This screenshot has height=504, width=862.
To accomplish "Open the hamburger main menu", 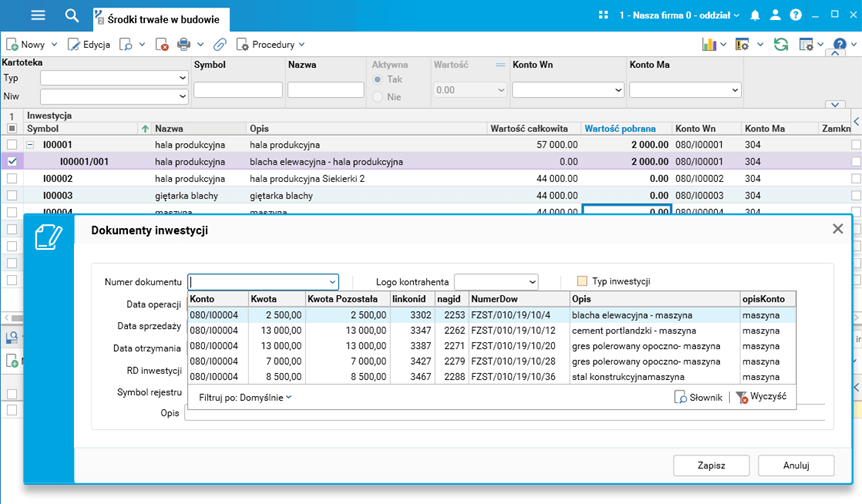I will tap(38, 15).
